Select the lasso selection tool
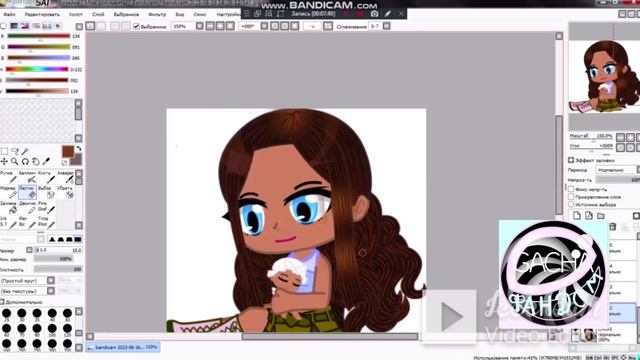Image resolution: width=640 pixels, height=360 pixels. pyautogui.click(x=15, y=151)
